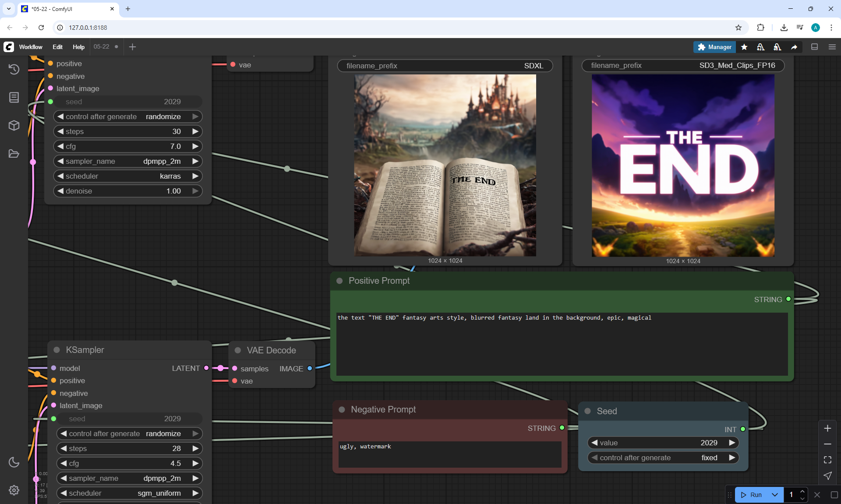Viewport: 841px width, 504px height.
Task: Open the workflows folder sidebar icon
Action: point(14,154)
